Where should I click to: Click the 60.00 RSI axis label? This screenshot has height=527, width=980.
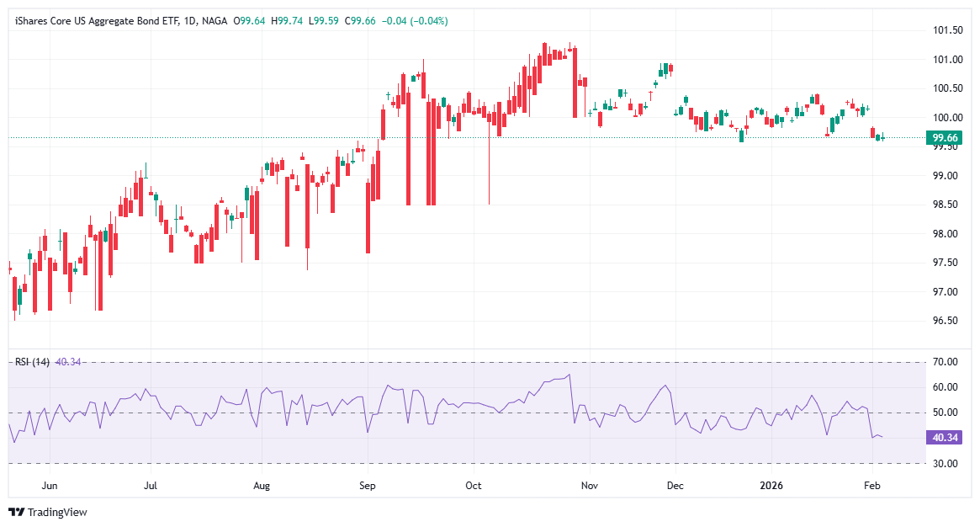tap(945, 387)
